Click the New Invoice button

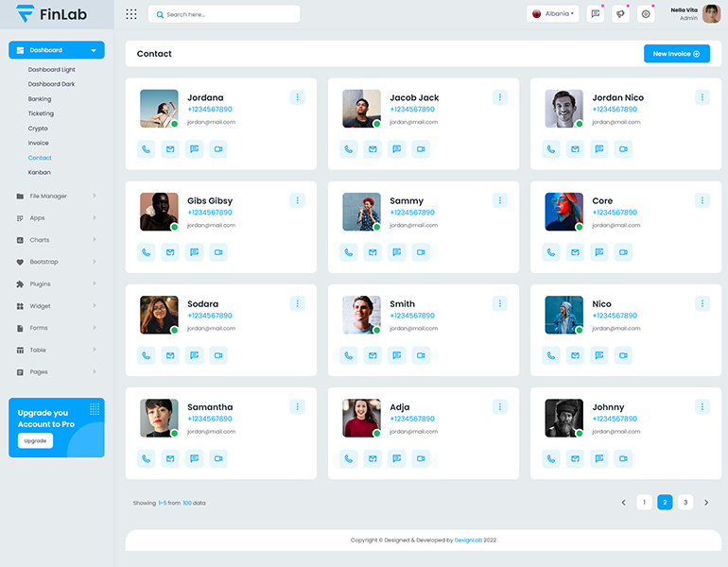click(676, 54)
